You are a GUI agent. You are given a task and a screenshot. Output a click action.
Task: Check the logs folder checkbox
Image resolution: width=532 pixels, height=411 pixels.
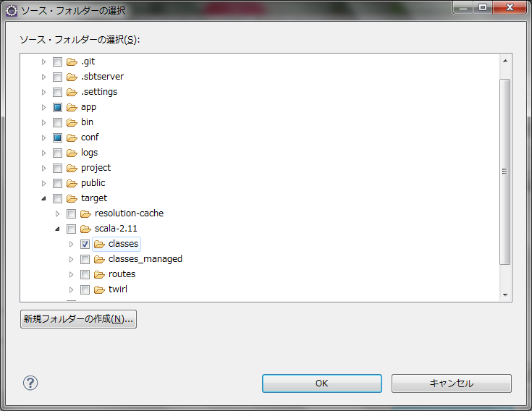tap(57, 153)
